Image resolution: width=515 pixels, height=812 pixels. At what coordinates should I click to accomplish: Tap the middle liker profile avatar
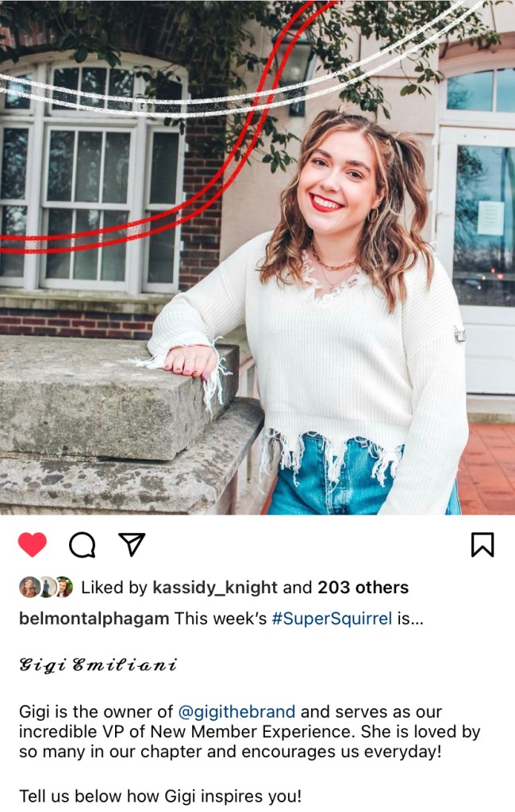point(48,588)
